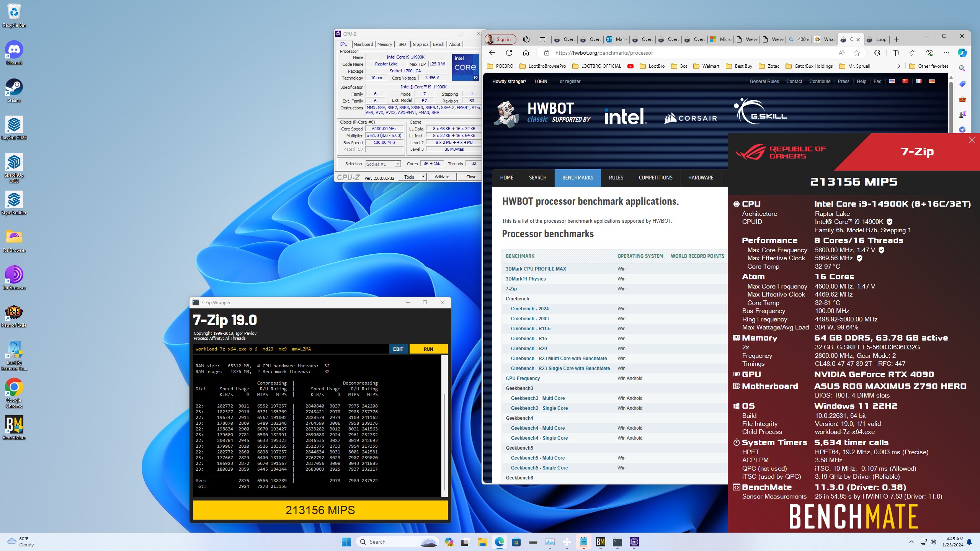The height and width of the screenshot is (551, 980).
Task: Click the Windows Start button
Action: pyautogui.click(x=346, y=542)
